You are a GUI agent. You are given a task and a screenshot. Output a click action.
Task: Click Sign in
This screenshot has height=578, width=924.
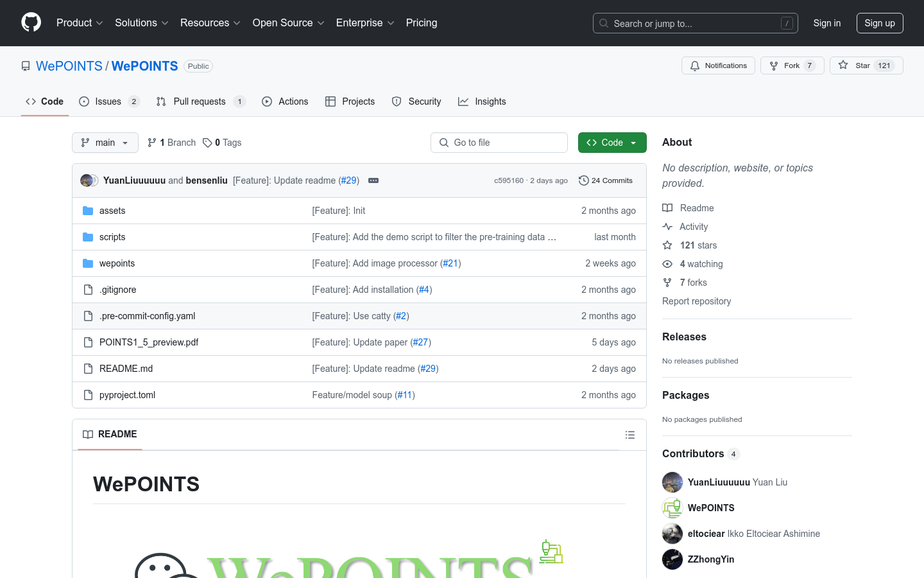pos(826,23)
